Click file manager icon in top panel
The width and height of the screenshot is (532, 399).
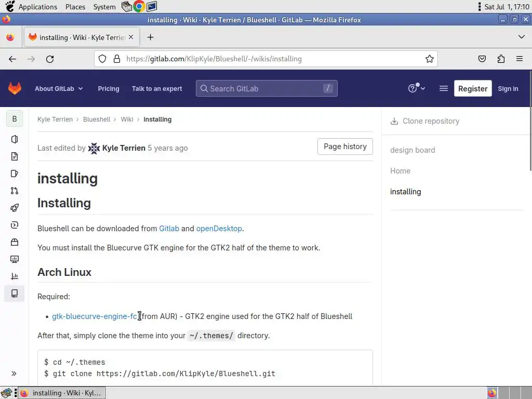click(127, 6)
